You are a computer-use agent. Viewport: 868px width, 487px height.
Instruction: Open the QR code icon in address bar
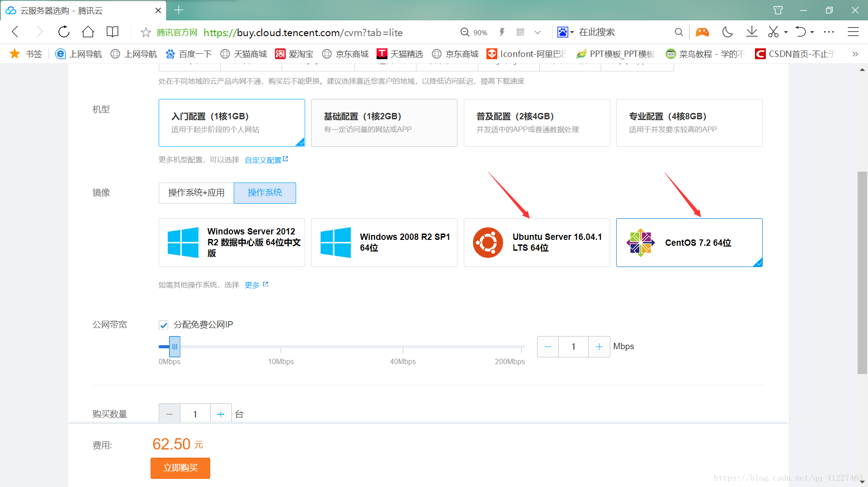point(520,32)
